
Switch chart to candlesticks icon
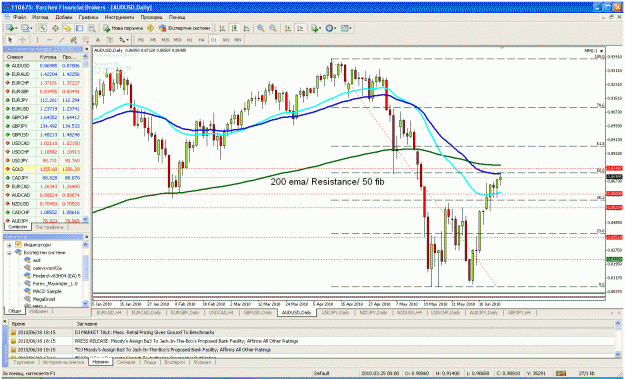[x=234, y=28]
